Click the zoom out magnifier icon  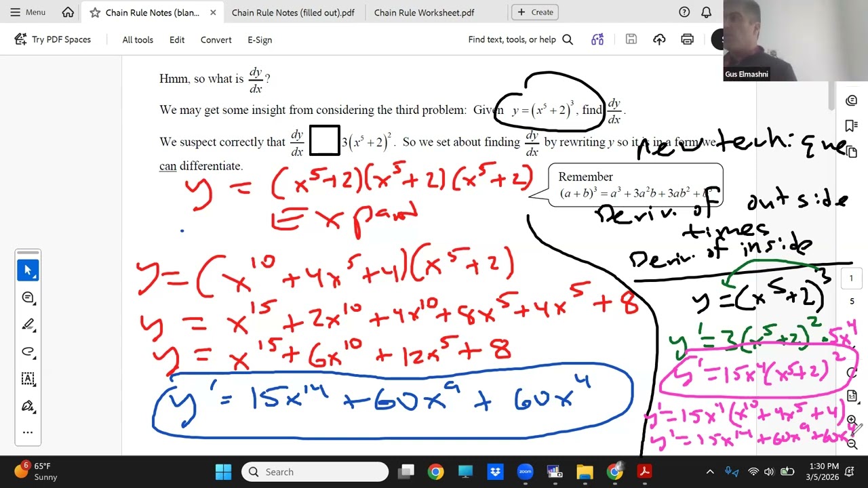click(852, 444)
